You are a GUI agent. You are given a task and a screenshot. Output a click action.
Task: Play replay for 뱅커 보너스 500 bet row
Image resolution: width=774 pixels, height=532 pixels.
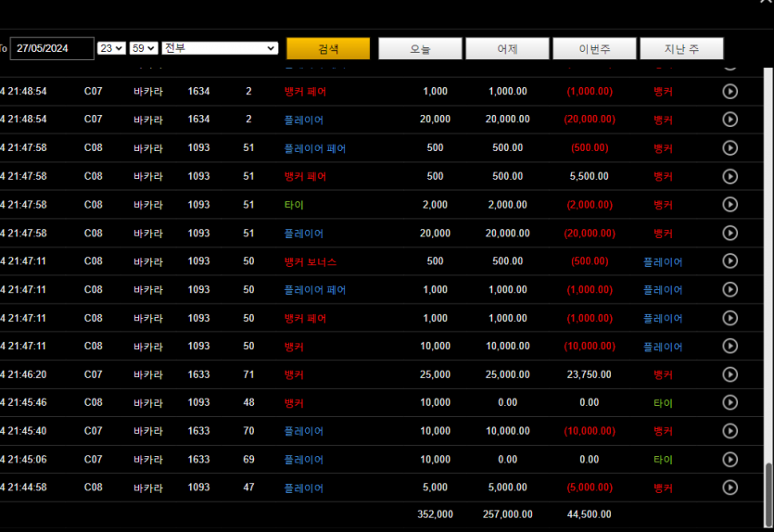(x=730, y=261)
